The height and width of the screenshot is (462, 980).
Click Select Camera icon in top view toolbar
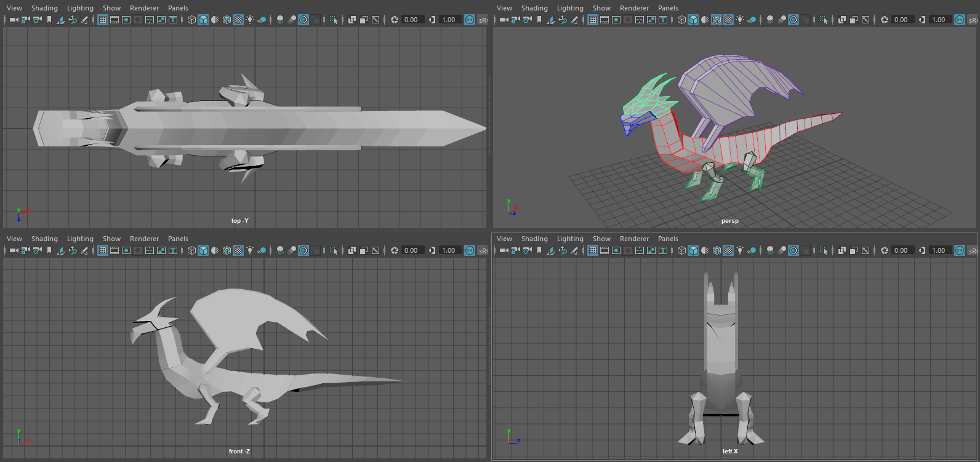[x=14, y=20]
